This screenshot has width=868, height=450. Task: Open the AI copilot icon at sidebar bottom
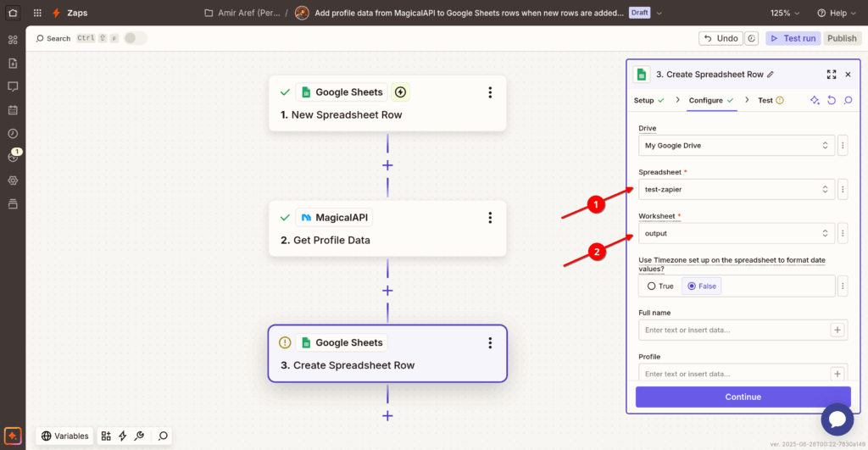tap(13, 436)
